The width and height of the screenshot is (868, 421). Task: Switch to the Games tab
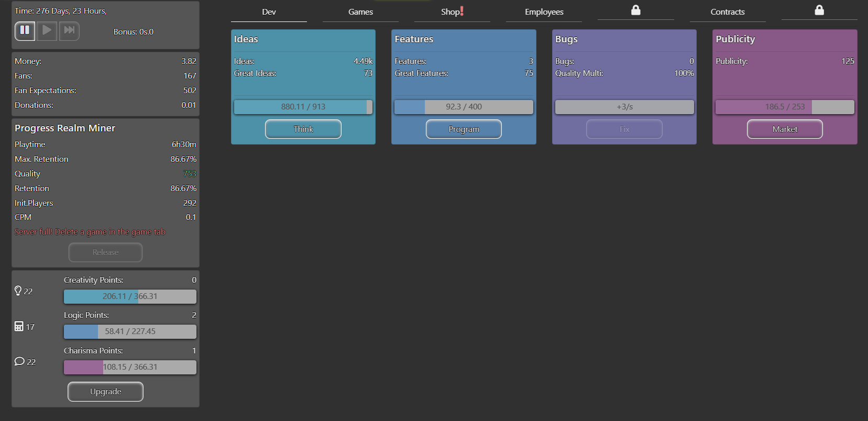pyautogui.click(x=360, y=12)
